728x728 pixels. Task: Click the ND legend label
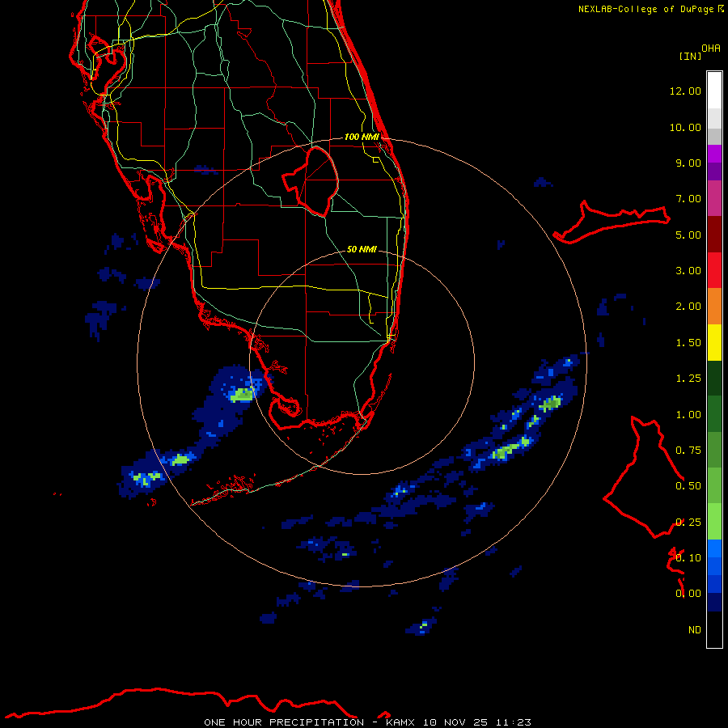pyautogui.click(x=695, y=630)
